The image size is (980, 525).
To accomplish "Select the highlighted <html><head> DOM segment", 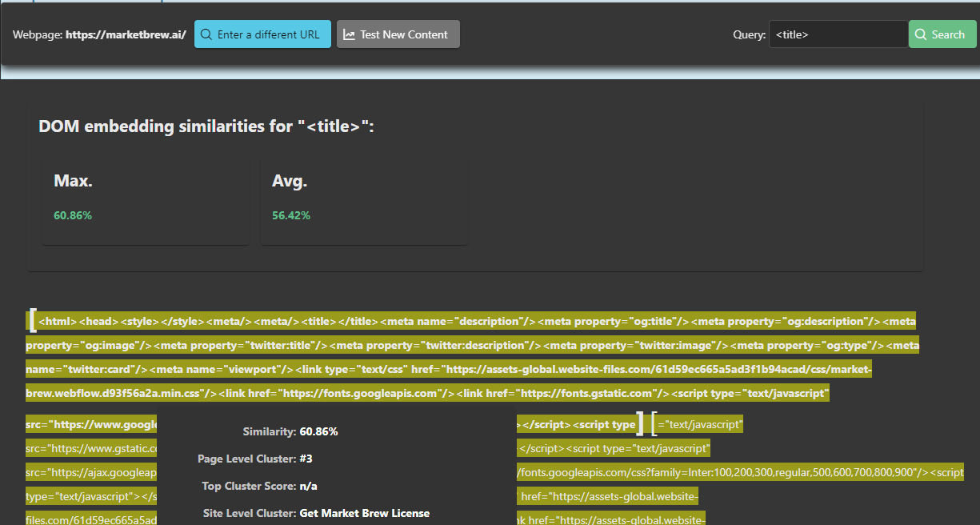I will pos(472,357).
